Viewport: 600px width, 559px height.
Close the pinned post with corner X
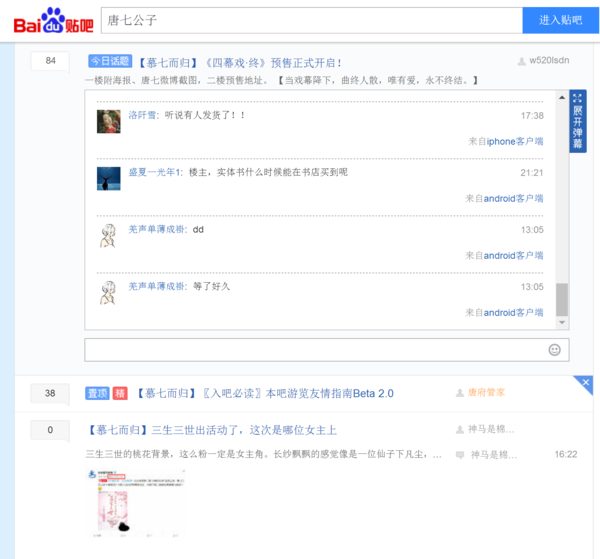(586, 382)
